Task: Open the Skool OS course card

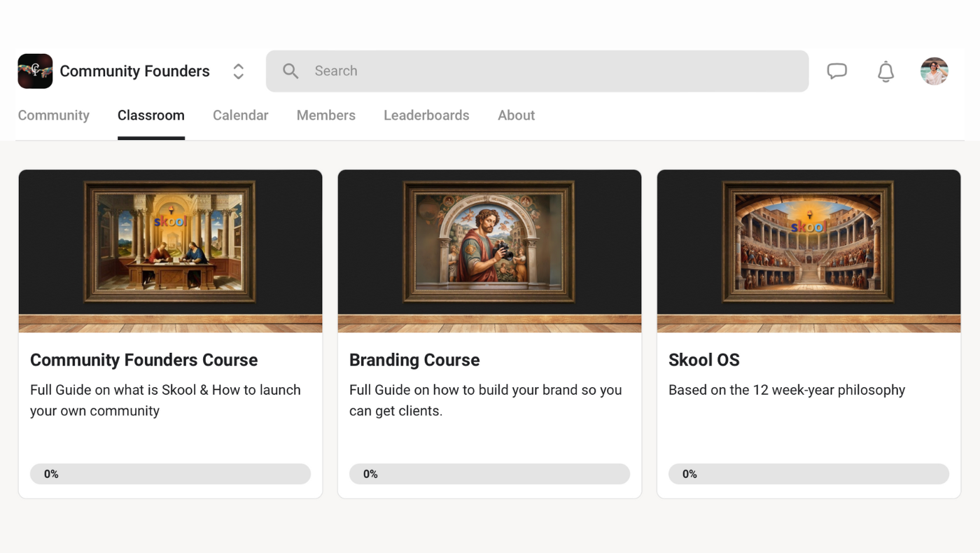Action: (808, 360)
